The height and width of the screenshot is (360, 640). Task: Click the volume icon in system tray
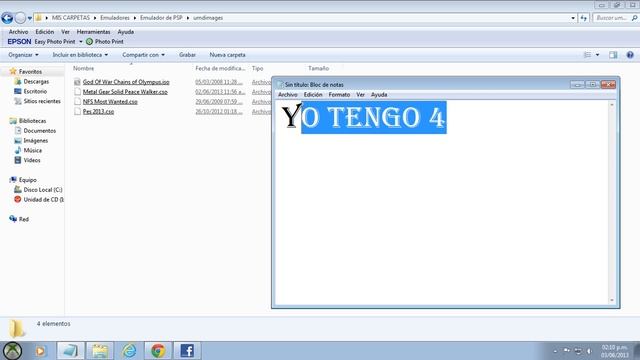pyautogui.click(x=589, y=351)
